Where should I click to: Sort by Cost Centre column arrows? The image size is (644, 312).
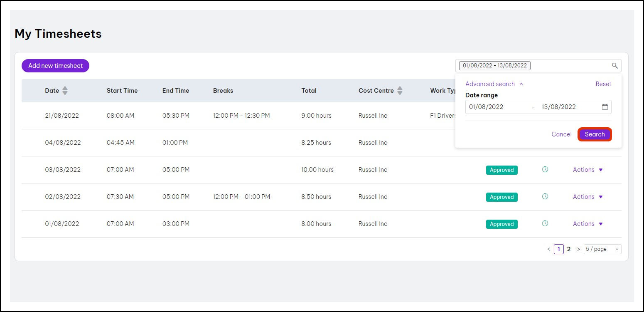[400, 91]
